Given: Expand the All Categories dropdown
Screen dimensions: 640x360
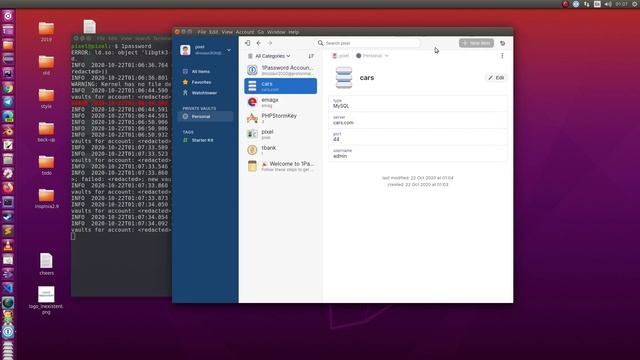Looking at the screenshot, I should [270, 56].
